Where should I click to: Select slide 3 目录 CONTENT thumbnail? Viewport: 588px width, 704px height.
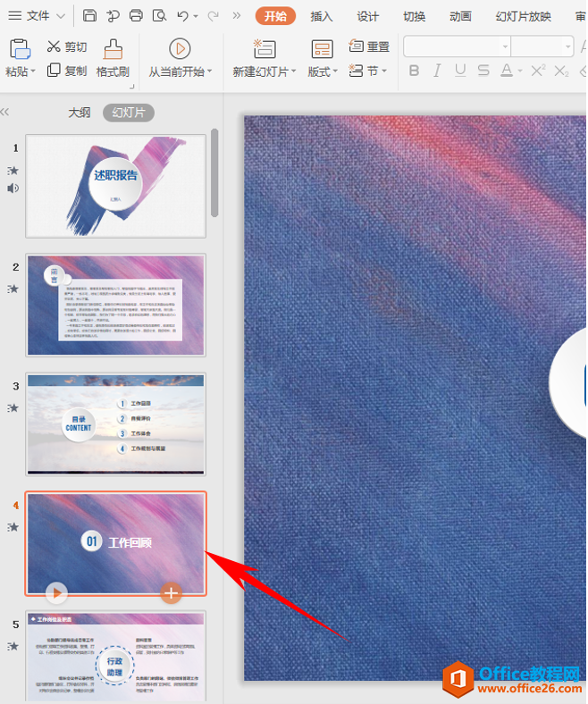[x=116, y=424]
